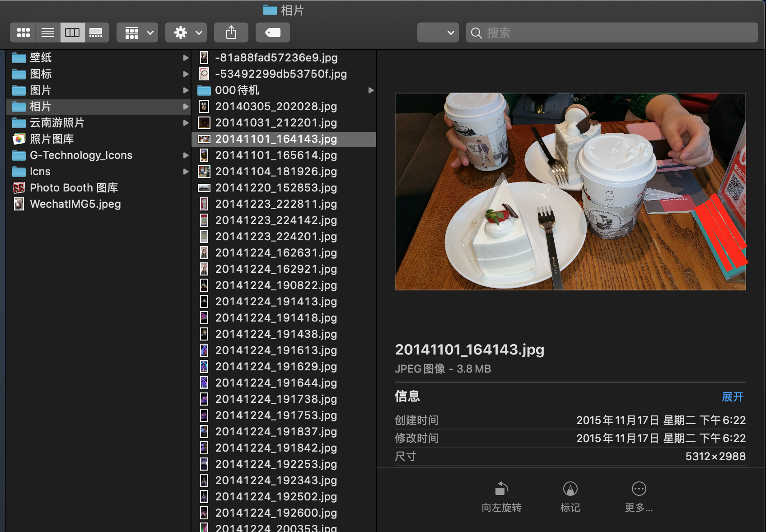766x532 pixels.
Task: Click the 20141104_181926.jpg file icon
Action: [204, 172]
